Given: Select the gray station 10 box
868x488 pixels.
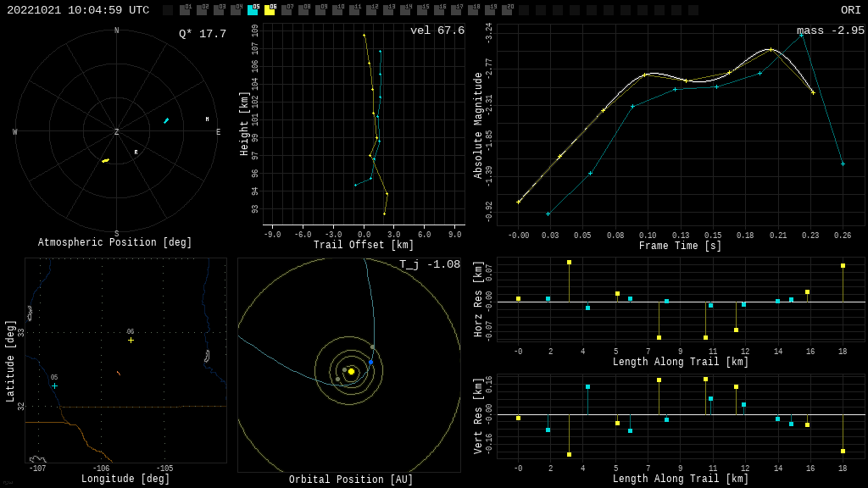Looking at the screenshot, I should (x=337, y=10).
